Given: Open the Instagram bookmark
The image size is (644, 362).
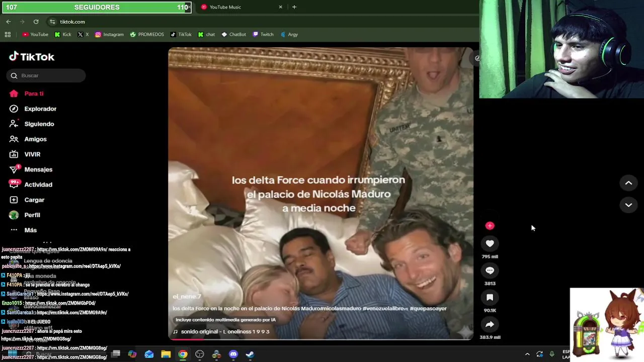Looking at the screenshot, I should pos(109,35).
